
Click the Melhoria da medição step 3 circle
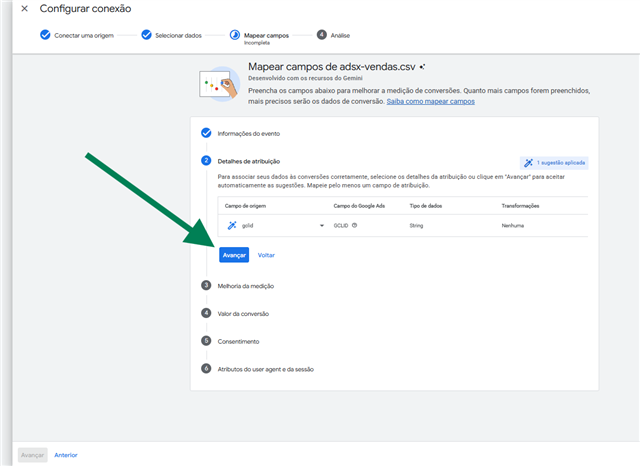(x=206, y=286)
